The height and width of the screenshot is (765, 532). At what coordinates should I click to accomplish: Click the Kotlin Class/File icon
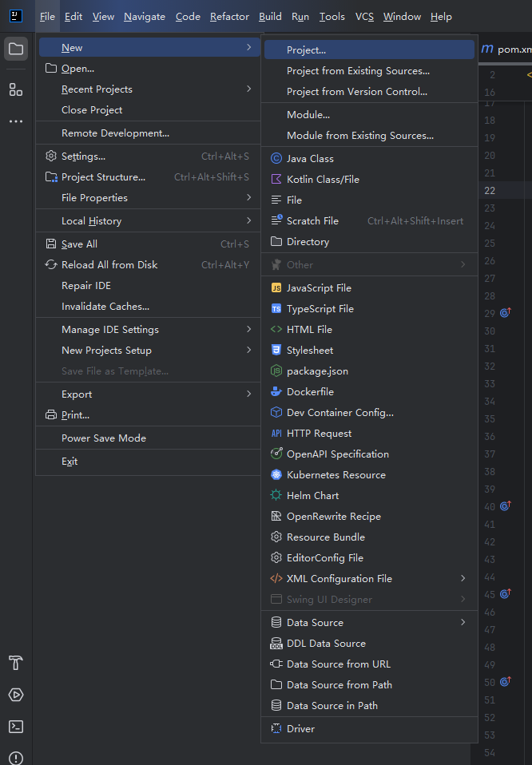point(276,179)
